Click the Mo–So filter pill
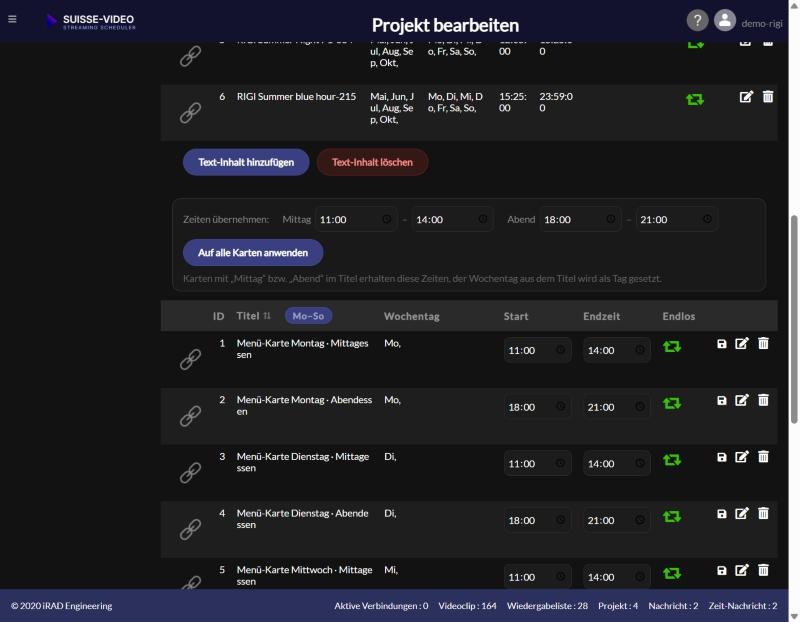This screenshot has width=800, height=622. pyautogui.click(x=308, y=316)
